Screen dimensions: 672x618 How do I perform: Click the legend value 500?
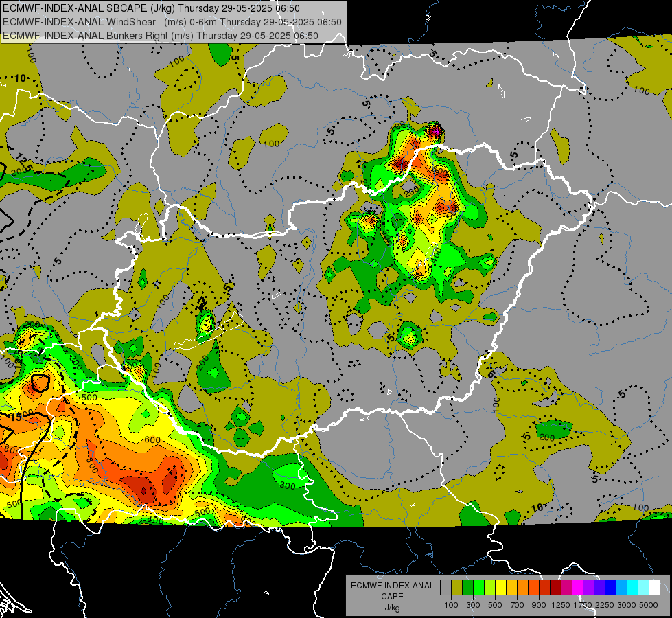coord(495,605)
